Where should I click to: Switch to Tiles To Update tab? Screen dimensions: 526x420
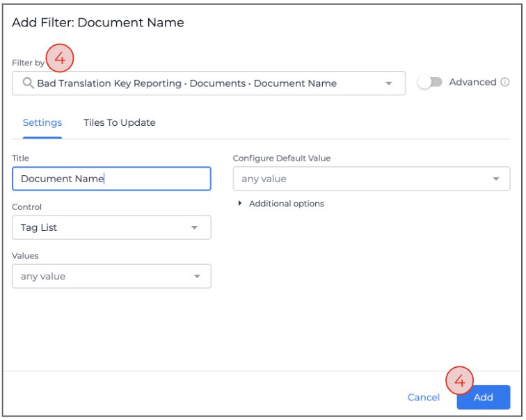point(120,122)
